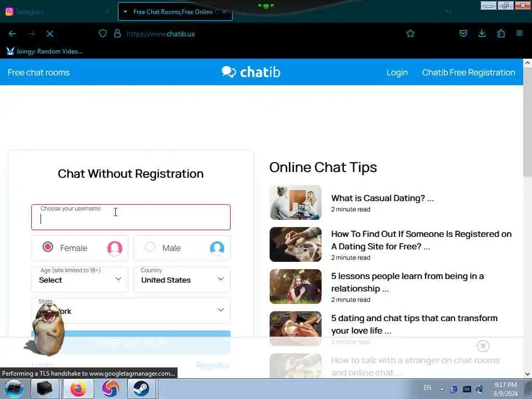Click the EN language indicator
Screen dimensions: 532x399
[428, 388]
